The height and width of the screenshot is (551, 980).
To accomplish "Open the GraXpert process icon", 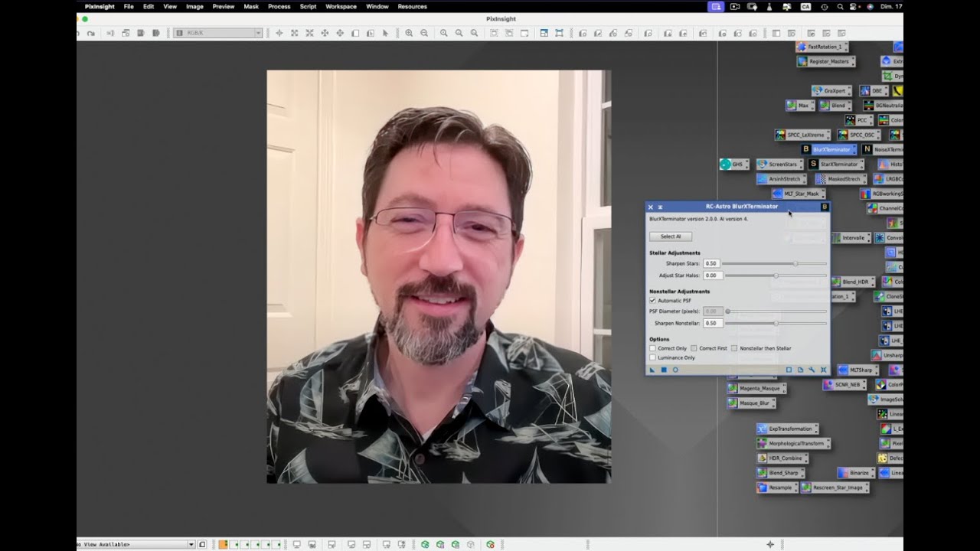I will pyautogui.click(x=831, y=90).
